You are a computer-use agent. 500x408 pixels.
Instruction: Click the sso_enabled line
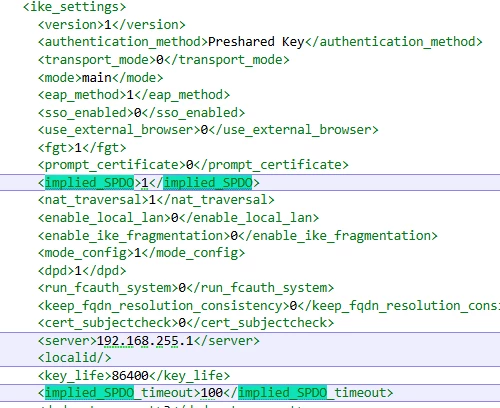[x=141, y=113]
